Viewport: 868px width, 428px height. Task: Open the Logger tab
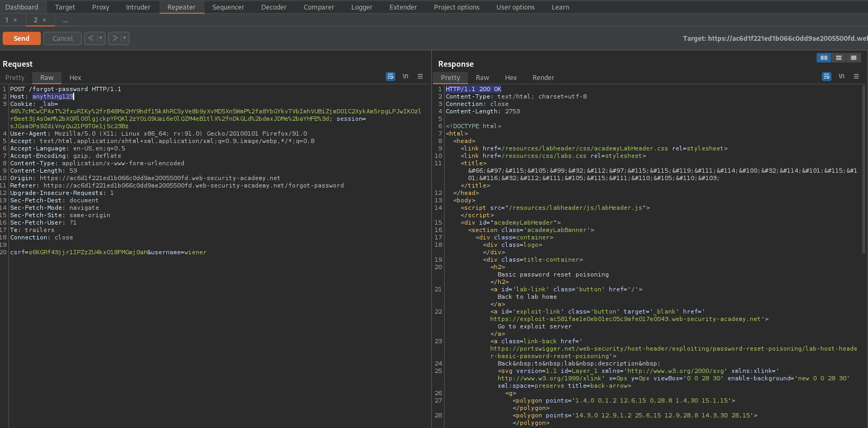click(x=362, y=7)
